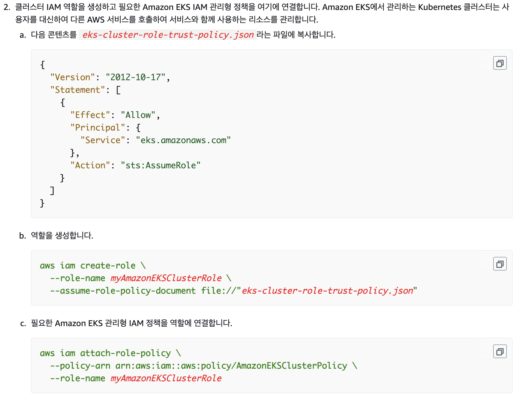This screenshot has width=532, height=399.
Task: Click the "Allow" effect value
Action: pos(138,115)
